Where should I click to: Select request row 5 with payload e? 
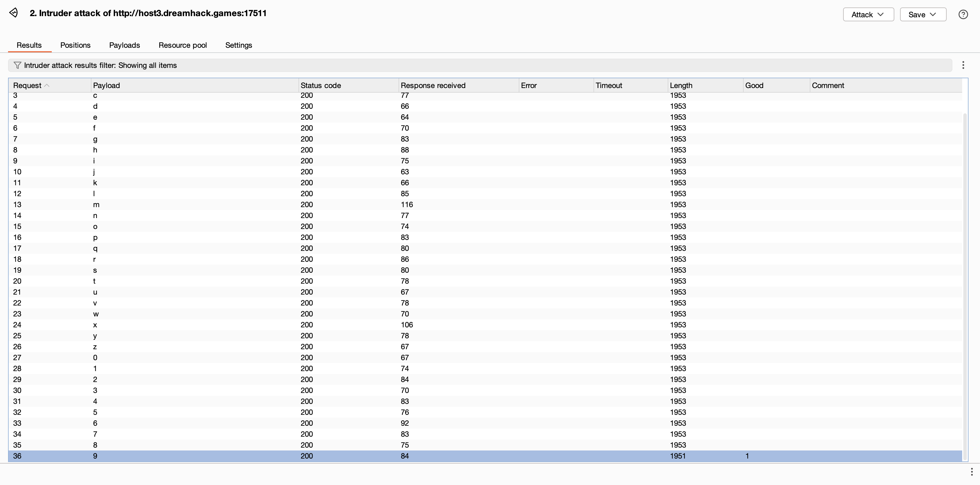click(485, 117)
